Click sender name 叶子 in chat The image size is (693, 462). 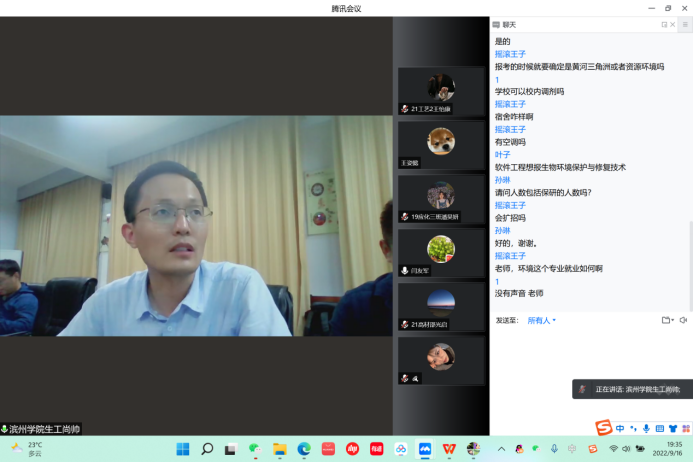coord(503,155)
